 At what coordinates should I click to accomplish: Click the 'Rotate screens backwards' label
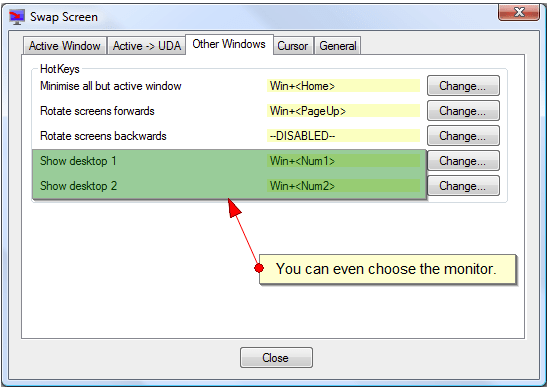coord(103,136)
